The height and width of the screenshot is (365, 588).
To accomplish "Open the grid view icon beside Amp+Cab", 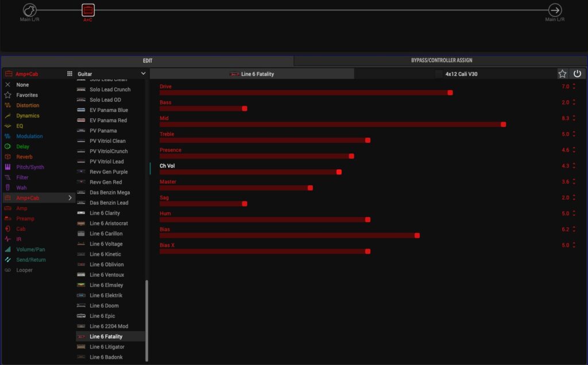I will pyautogui.click(x=70, y=73).
